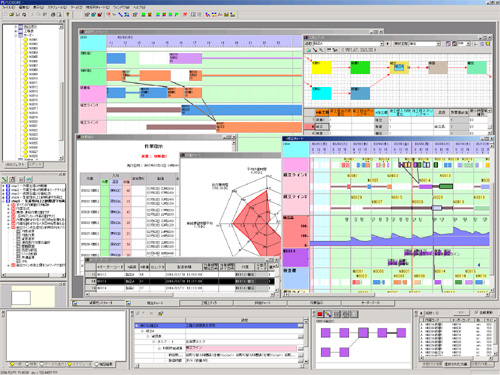Open the first menu in the menu bar
Viewport: 500px width, 375px height.
[x=8, y=7]
